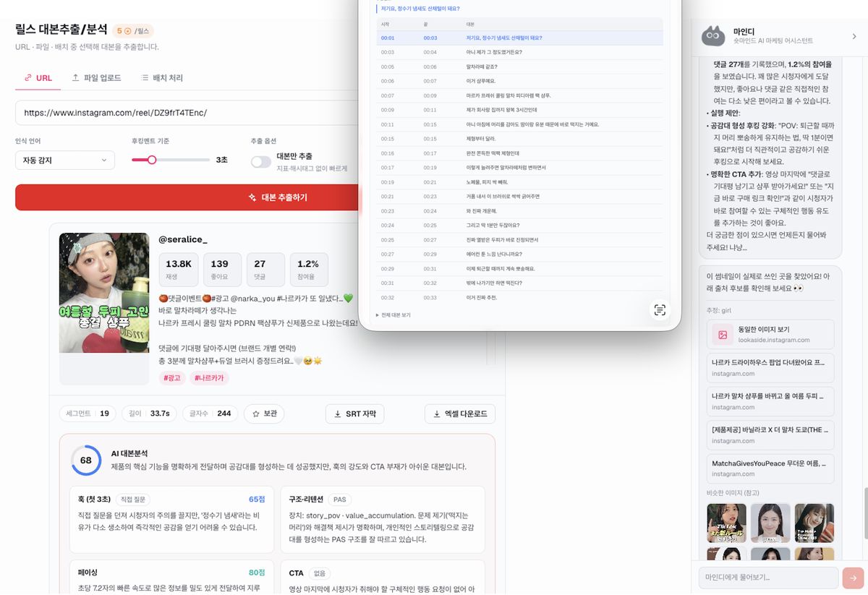Click the right similar image thumbnail in top row
Screen dimensions: 868x595
(814, 523)
